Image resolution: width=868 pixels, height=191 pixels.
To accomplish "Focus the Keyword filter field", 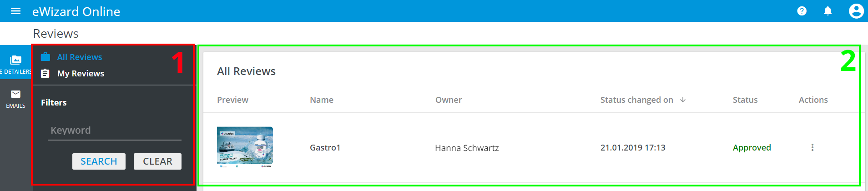I will click(114, 131).
